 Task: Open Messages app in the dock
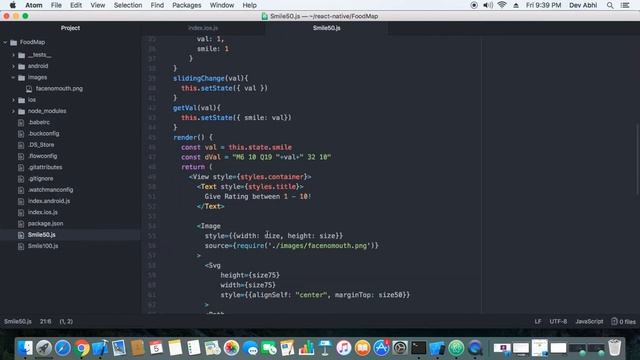(x=250, y=348)
